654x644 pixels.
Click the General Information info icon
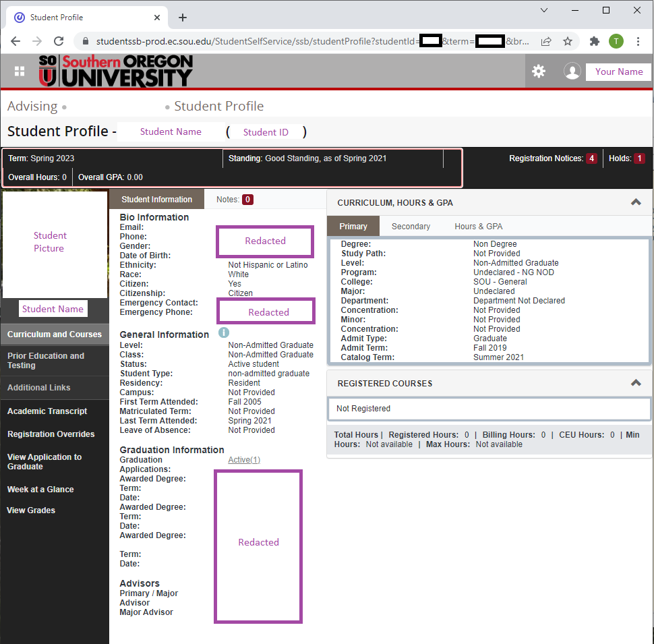tap(224, 333)
